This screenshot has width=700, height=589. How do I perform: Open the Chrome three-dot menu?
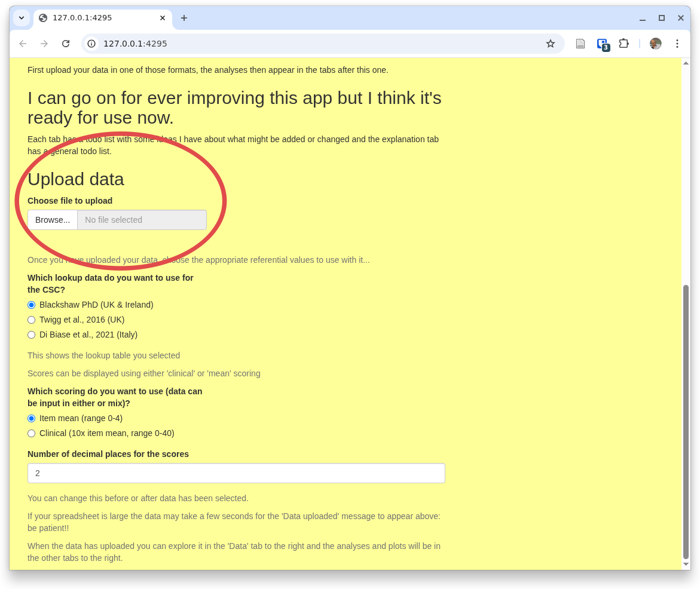click(677, 44)
